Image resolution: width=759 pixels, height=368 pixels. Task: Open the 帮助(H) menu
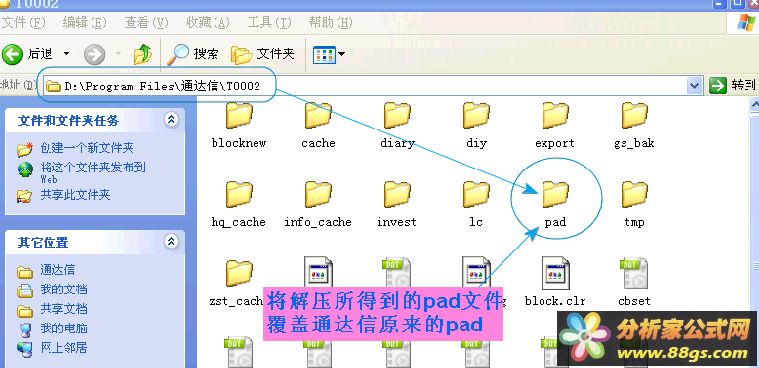tap(331, 22)
